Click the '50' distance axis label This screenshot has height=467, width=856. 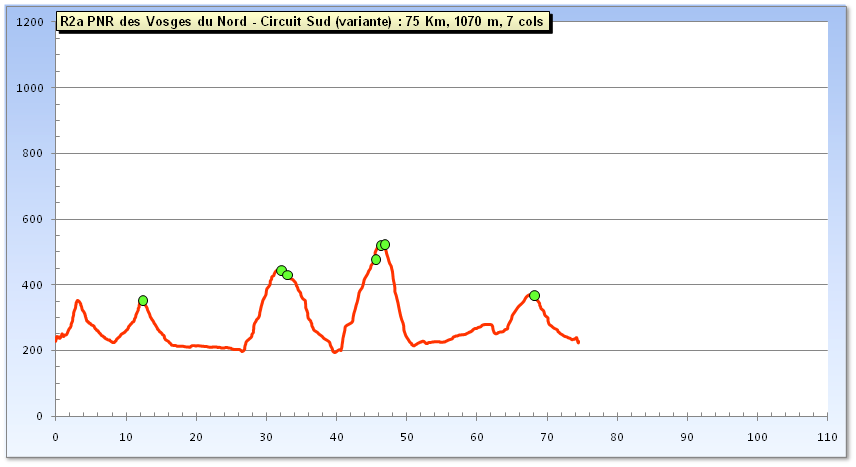coord(407,437)
